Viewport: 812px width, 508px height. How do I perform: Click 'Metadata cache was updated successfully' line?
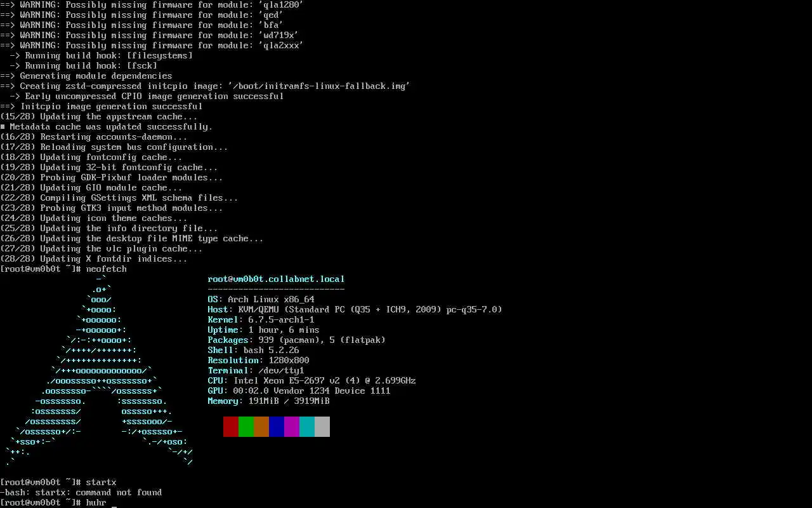[107, 127]
